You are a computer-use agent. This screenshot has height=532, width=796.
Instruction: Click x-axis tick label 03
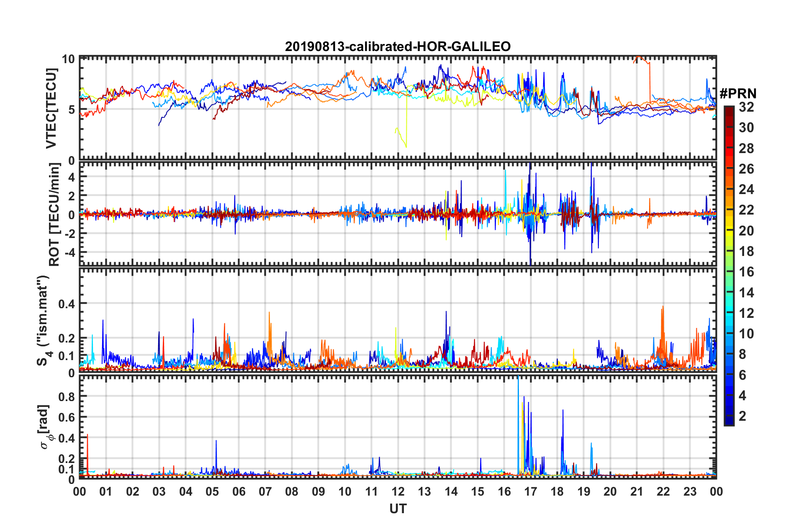click(x=159, y=491)
